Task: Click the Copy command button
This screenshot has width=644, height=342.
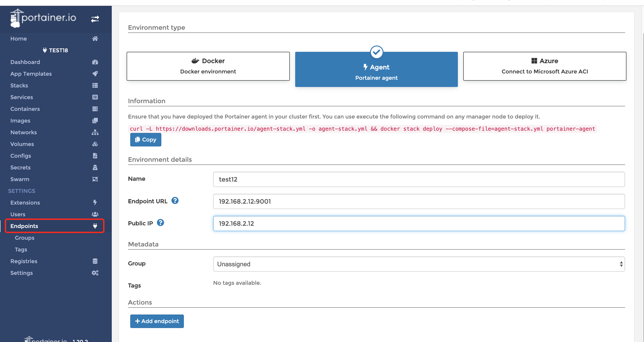Action: click(x=146, y=139)
